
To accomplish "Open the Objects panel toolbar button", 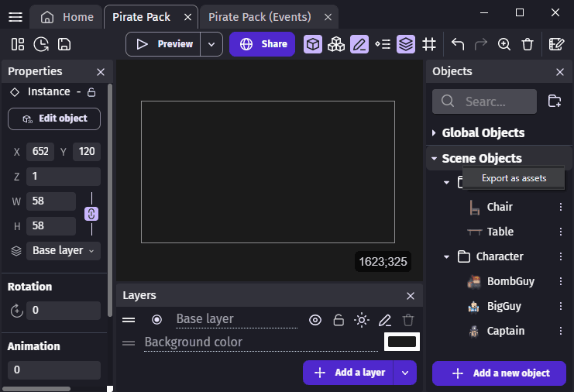I will tap(312, 44).
